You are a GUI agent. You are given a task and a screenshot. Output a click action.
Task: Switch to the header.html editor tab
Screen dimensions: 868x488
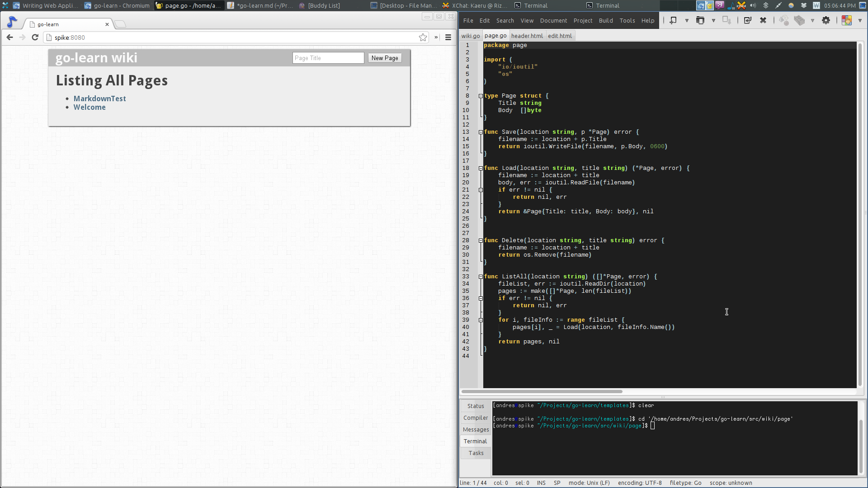click(527, 36)
